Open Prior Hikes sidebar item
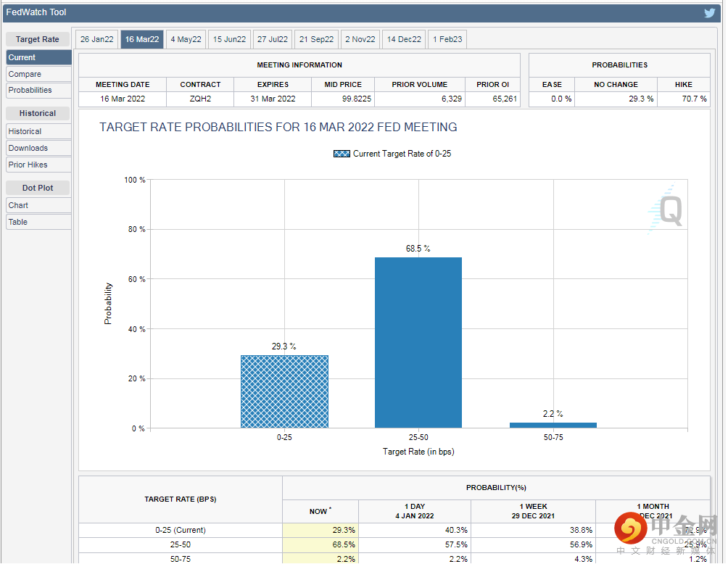Viewport: 728px width, 564px height. [x=38, y=165]
